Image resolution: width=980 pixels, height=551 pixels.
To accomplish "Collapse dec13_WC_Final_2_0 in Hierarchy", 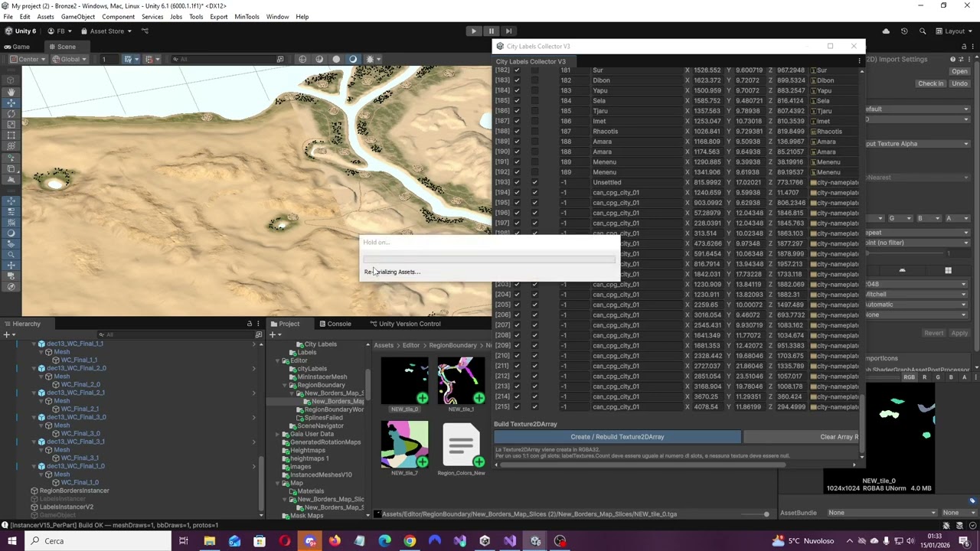I will (x=34, y=368).
